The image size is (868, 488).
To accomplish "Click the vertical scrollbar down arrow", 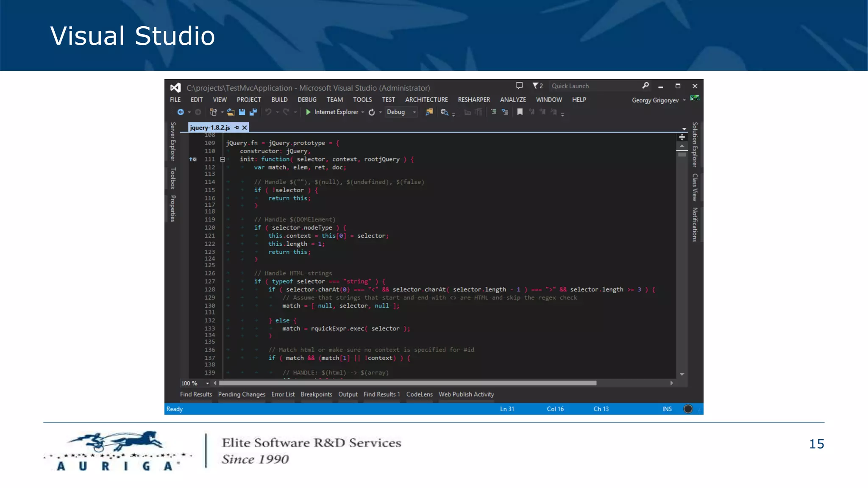I will 682,374.
